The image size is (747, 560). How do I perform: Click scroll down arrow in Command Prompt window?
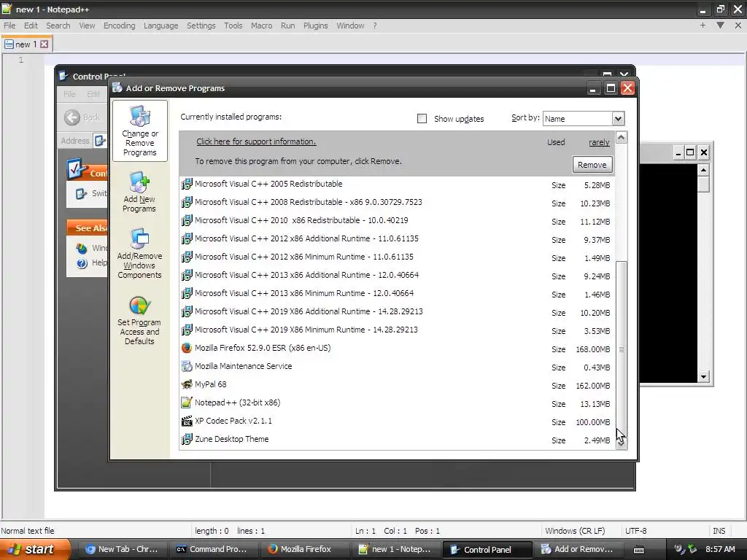point(704,377)
